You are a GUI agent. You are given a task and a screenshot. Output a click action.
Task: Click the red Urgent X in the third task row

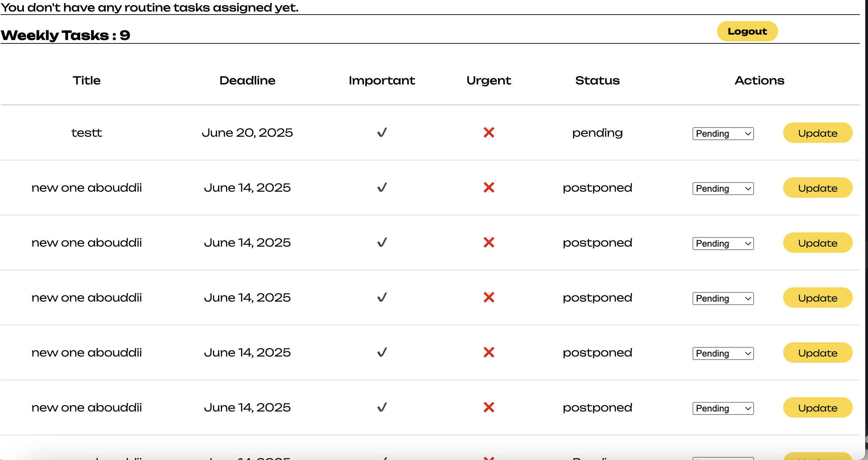point(489,242)
